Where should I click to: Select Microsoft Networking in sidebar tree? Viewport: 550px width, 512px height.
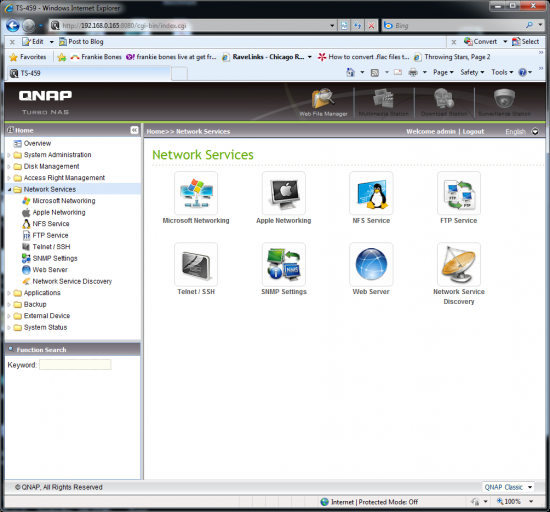click(63, 201)
